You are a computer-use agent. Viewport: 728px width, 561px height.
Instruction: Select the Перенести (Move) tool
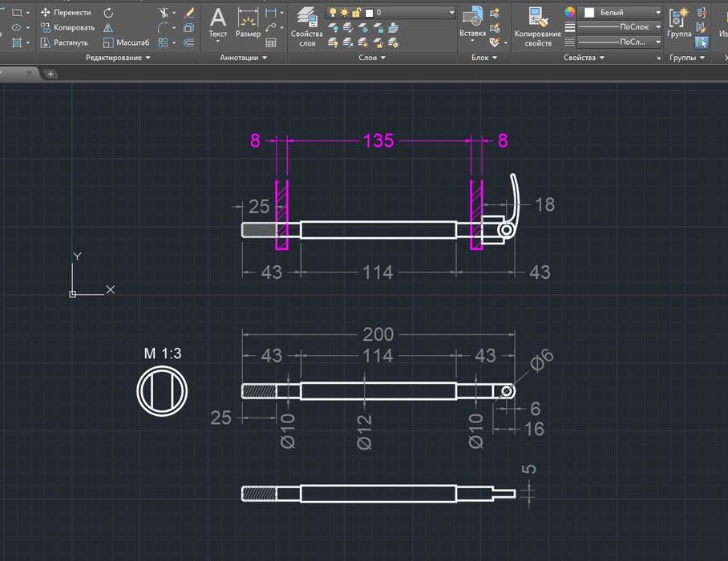pos(66,13)
